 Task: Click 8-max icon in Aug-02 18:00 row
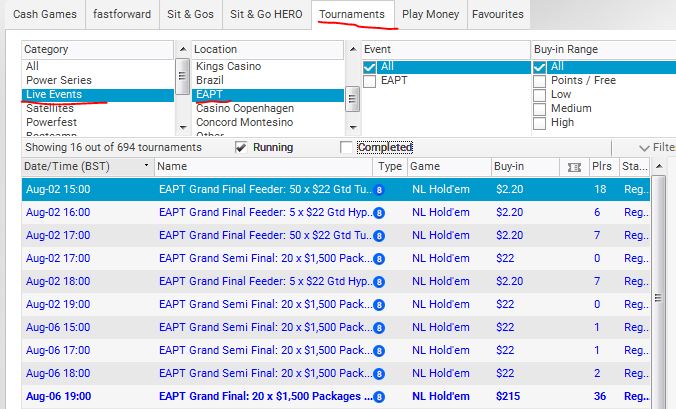click(x=379, y=282)
